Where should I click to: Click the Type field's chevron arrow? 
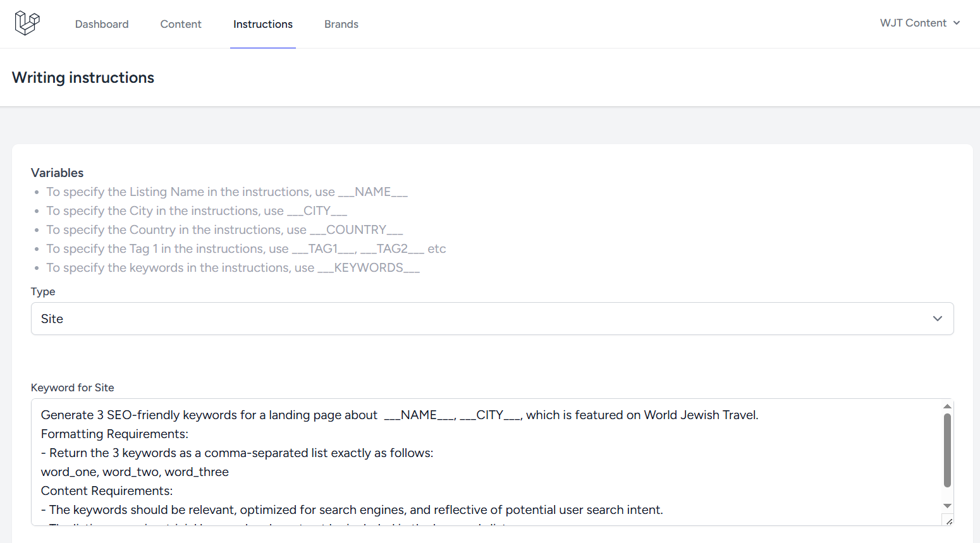(938, 319)
